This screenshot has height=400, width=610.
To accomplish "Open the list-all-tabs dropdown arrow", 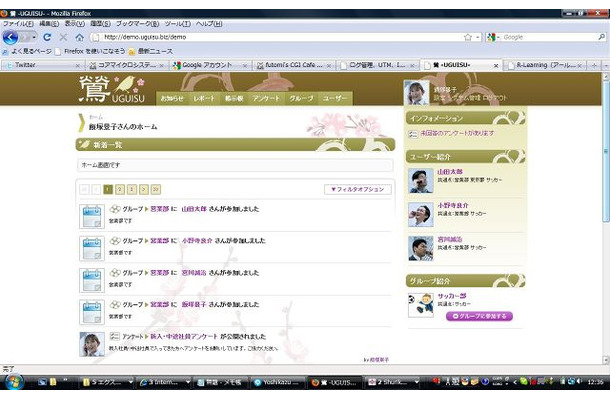I will 605,65.
